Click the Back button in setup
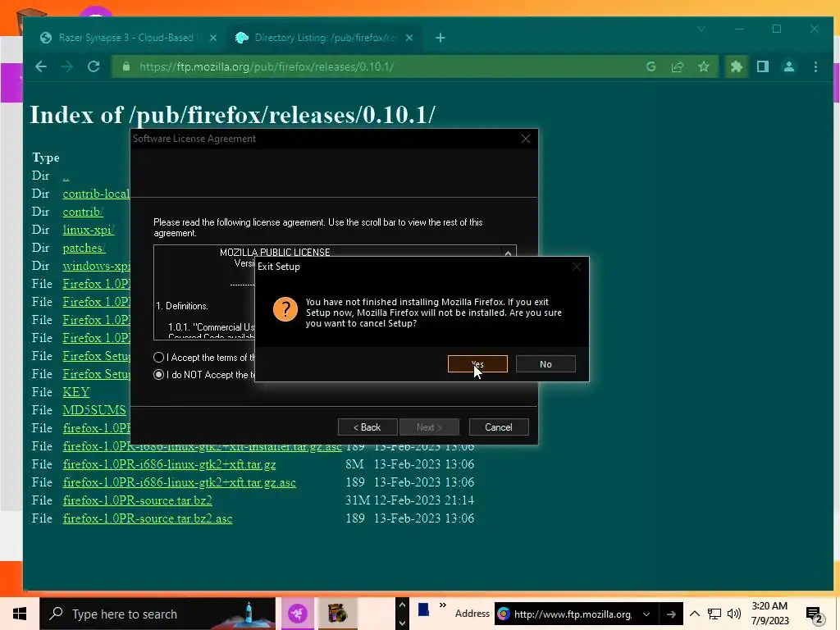This screenshot has height=630, width=840. point(367,427)
